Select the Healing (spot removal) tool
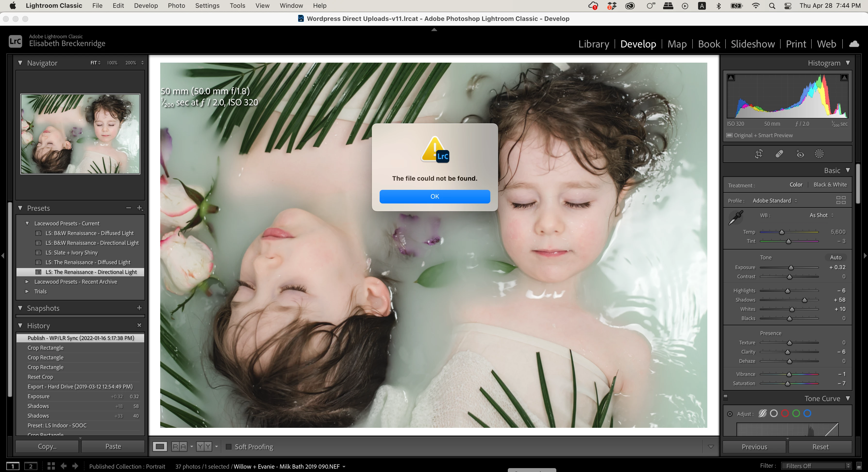 tap(779, 154)
